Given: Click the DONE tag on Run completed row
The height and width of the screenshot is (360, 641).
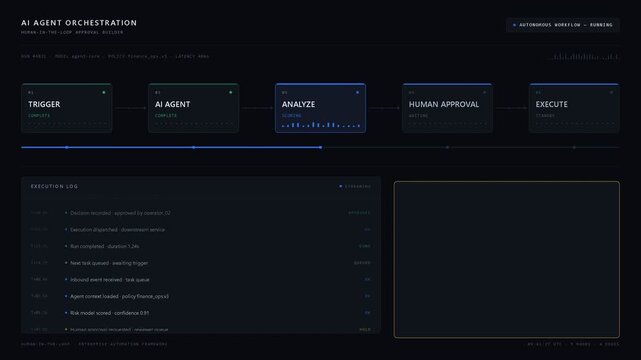Looking at the screenshot, I should 364,246.
